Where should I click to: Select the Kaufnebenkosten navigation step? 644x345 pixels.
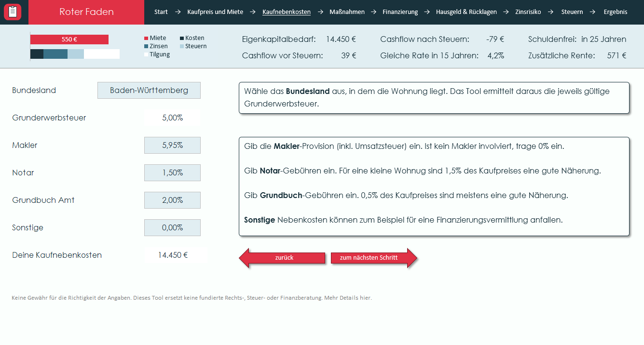click(287, 12)
